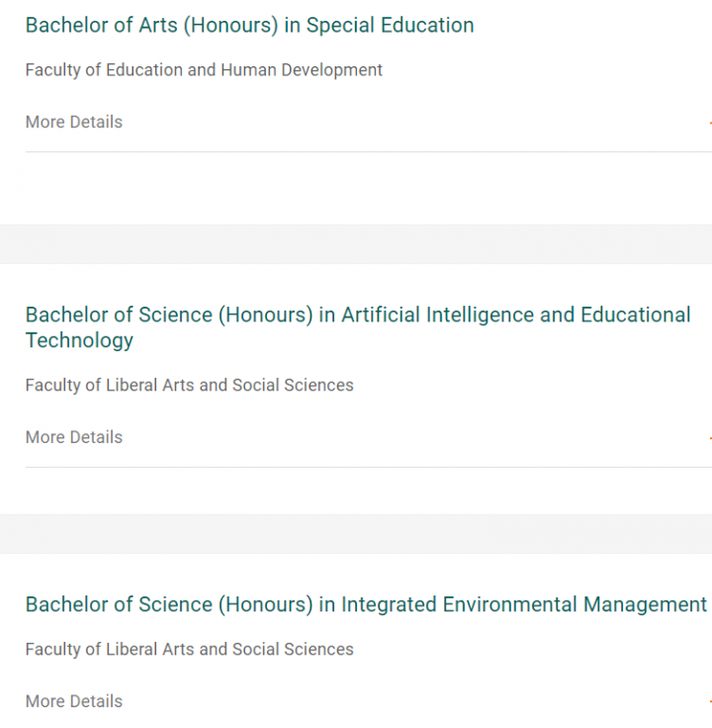Image resolution: width=712 pixels, height=728 pixels.
Task: Open Bachelor of Arts in Special Education title
Action: point(249,26)
